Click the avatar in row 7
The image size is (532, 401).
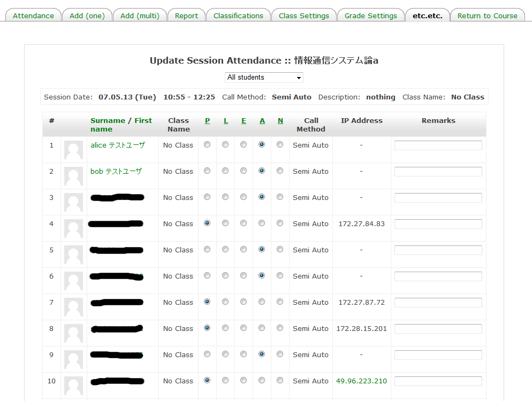(73, 307)
